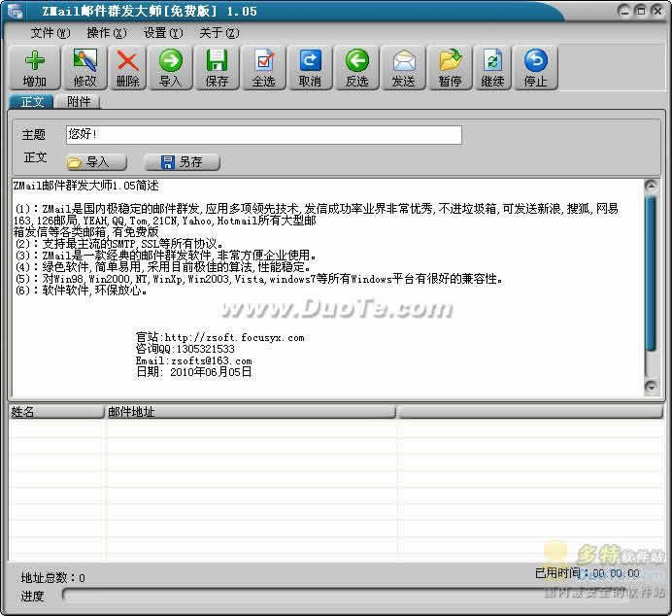
Task: Click the 暂停 (Pause) folder icon
Action: [x=450, y=60]
